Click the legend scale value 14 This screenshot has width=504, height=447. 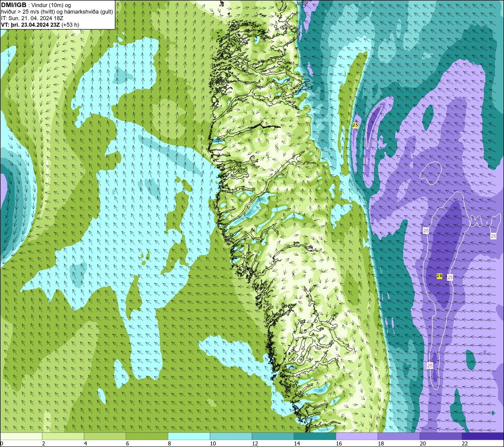[297, 443]
